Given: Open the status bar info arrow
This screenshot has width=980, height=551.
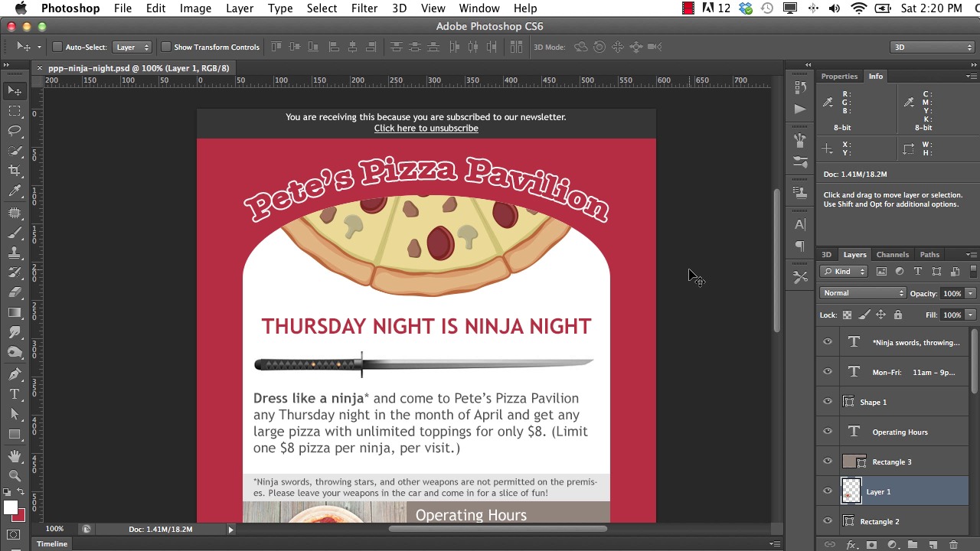Looking at the screenshot, I should point(230,530).
